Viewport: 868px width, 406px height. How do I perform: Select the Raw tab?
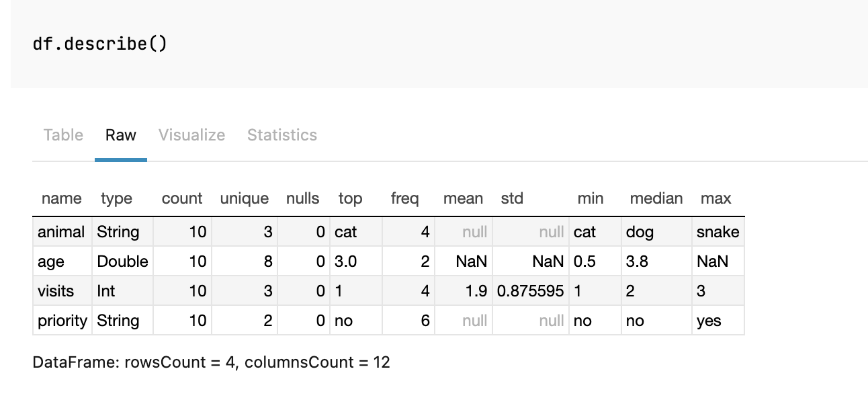point(120,134)
